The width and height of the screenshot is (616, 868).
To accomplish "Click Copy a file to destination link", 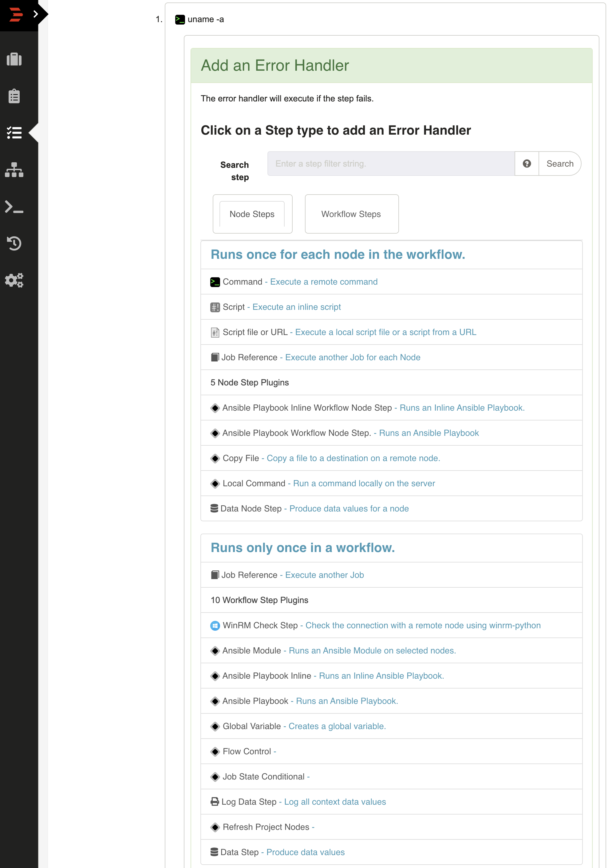I will pos(353,458).
